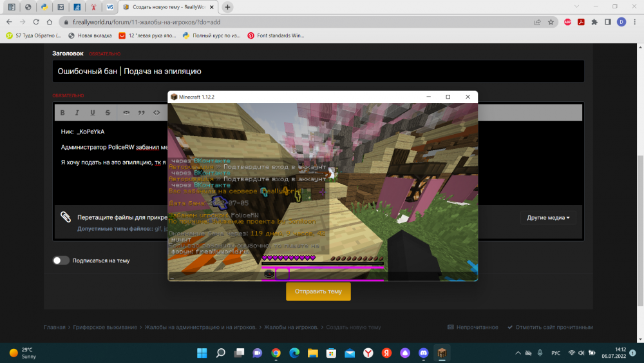Screen dimensions: 644x363
Task: Open a new browser tab
Action: (227, 7)
